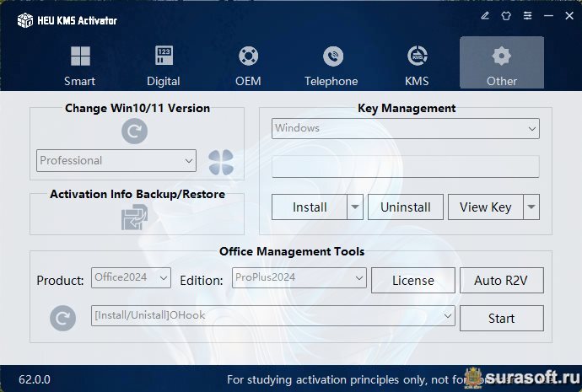The width and height of the screenshot is (582, 392).
Task: Click the View Key button
Action: point(486,207)
